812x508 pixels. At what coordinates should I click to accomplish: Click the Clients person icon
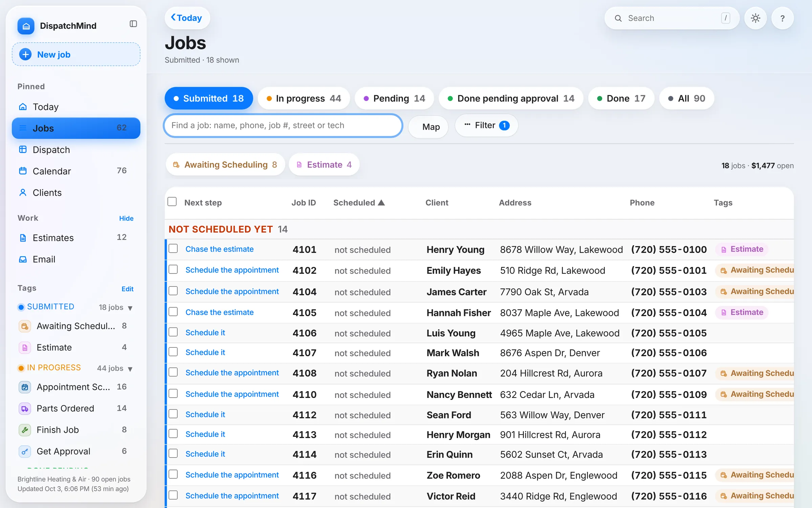click(23, 193)
